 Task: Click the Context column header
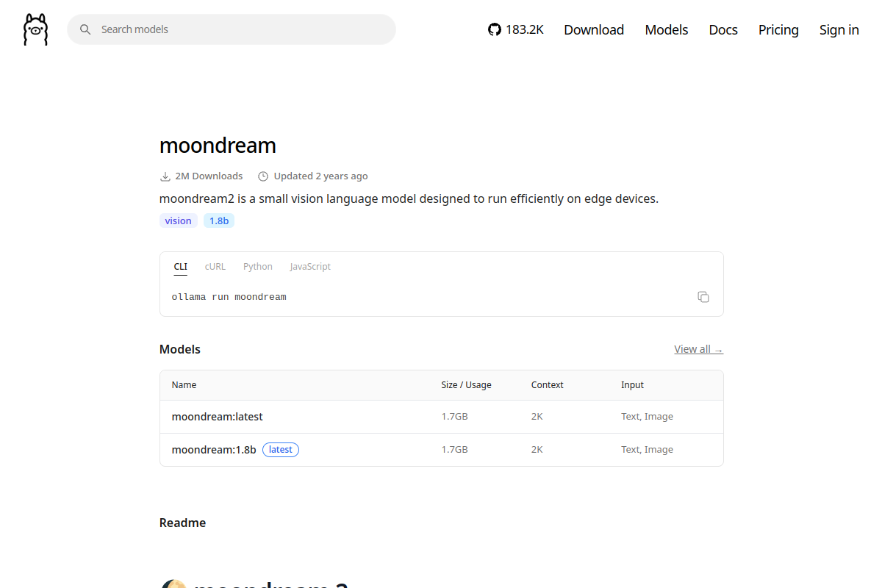point(548,385)
